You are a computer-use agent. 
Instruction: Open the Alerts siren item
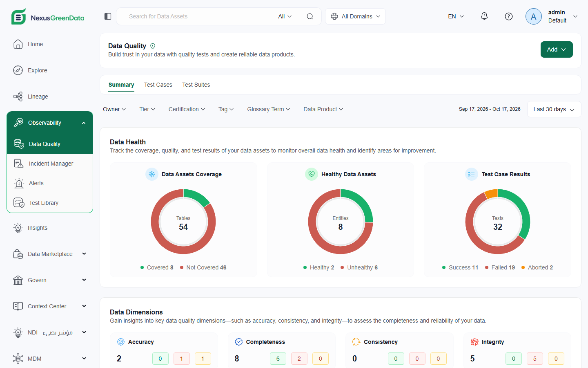50,183
